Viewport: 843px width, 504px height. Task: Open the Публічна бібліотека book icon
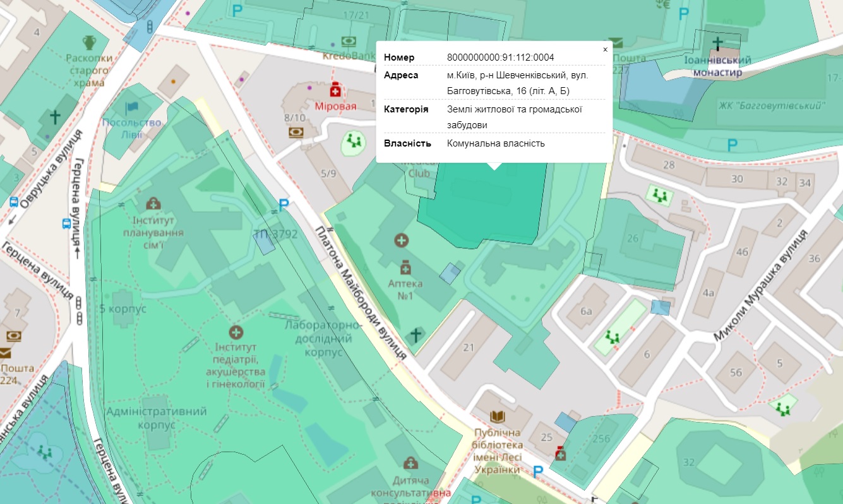point(498,417)
